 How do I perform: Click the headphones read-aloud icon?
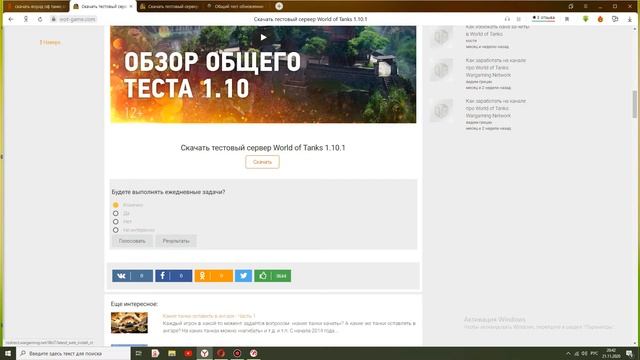click(507, 19)
